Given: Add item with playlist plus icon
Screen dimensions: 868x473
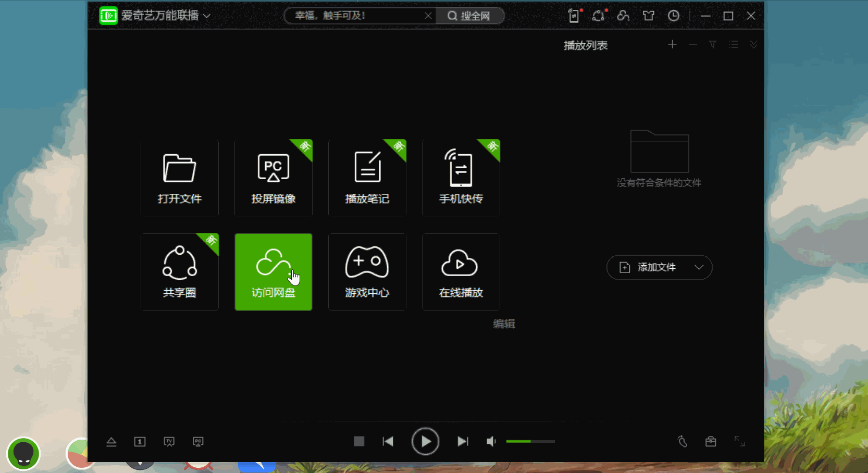Looking at the screenshot, I should pos(672,45).
